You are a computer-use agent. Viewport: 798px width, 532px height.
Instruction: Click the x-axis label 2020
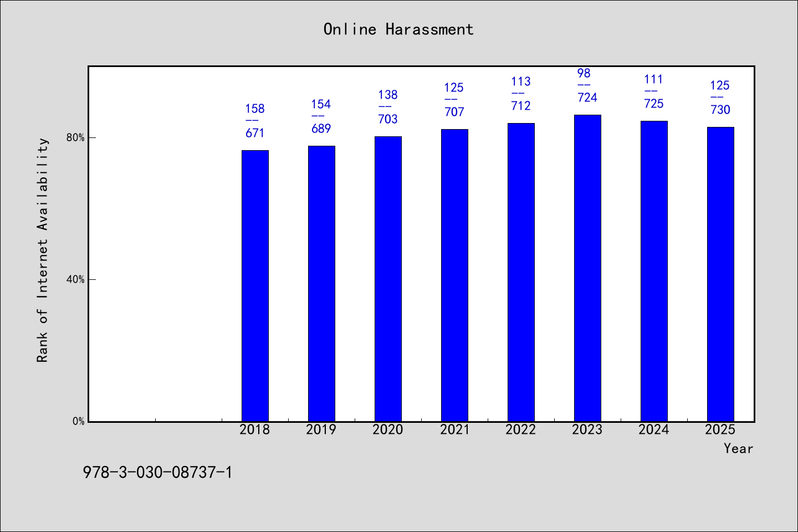point(388,430)
